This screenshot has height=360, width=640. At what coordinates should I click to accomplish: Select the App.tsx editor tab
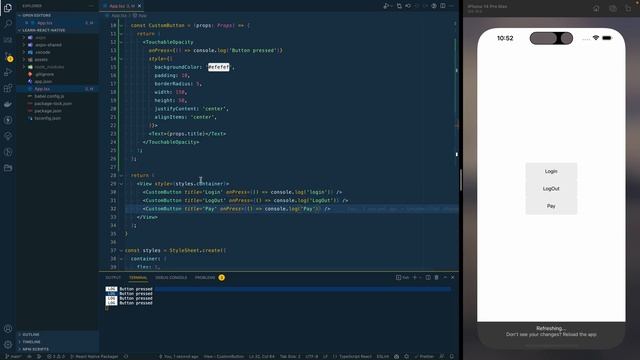(122, 6)
